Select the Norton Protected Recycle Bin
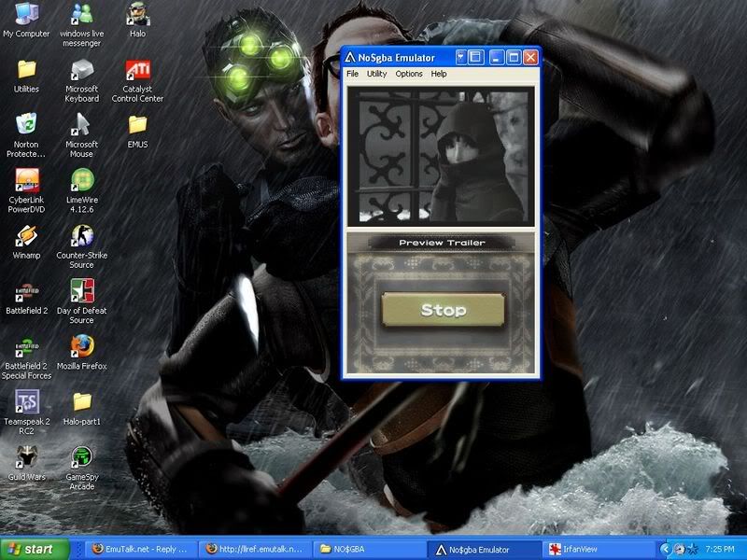The width and height of the screenshot is (747, 560). coord(26,135)
